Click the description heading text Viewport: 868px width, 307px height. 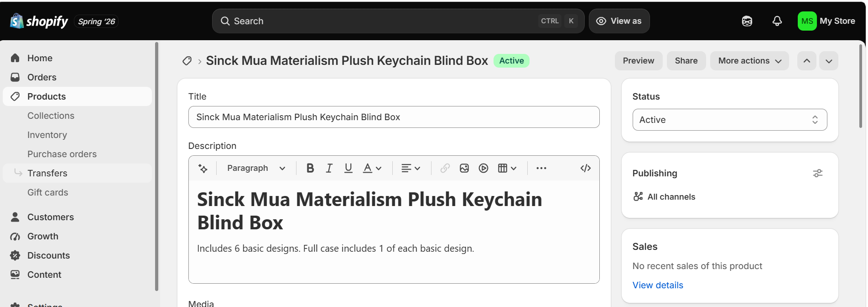pos(369,211)
